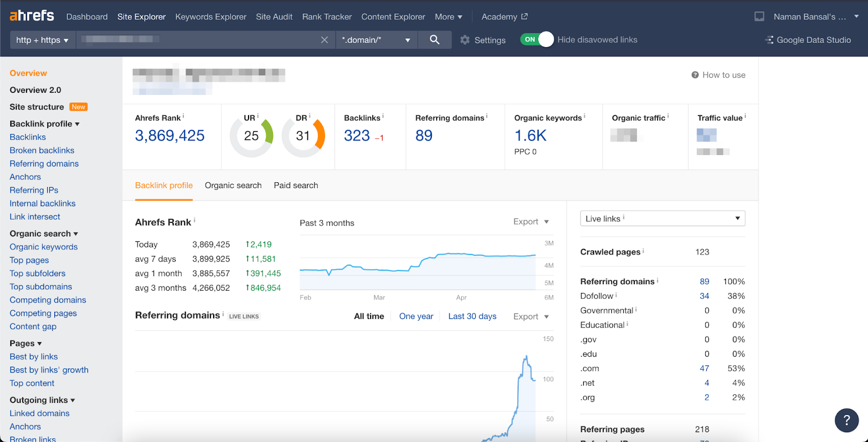Open the Naman Bansal's account dropdown
This screenshot has width=868, height=442.
click(x=816, y=17)
